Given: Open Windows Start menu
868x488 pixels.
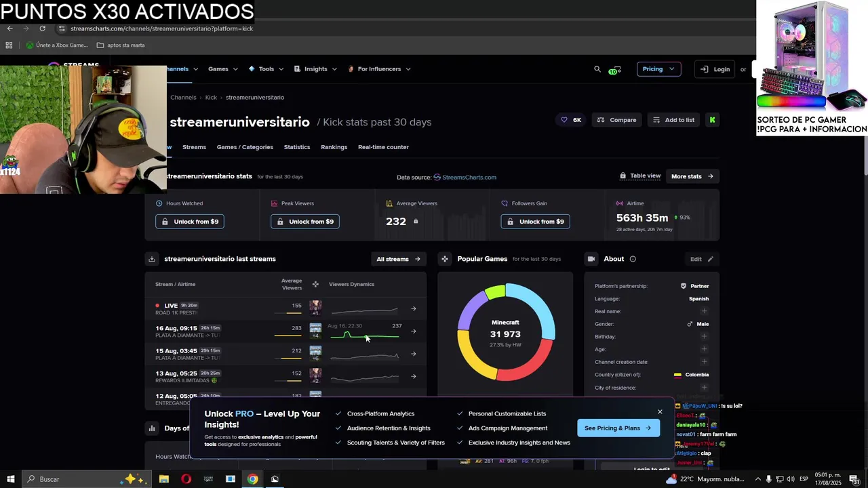Looking at the screenshot, I should coord(10,479).
